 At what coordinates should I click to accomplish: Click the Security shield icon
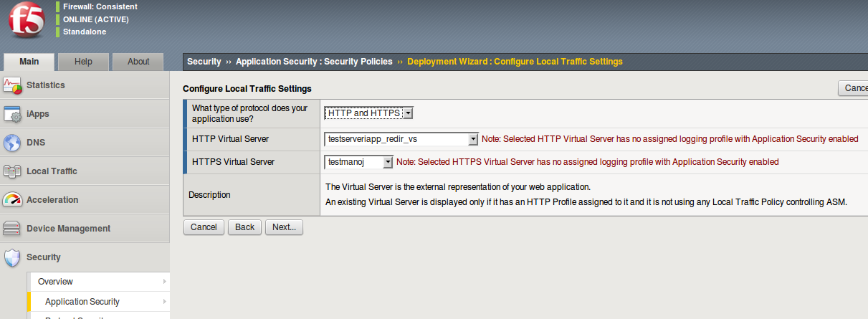click(x=13, y=257)
